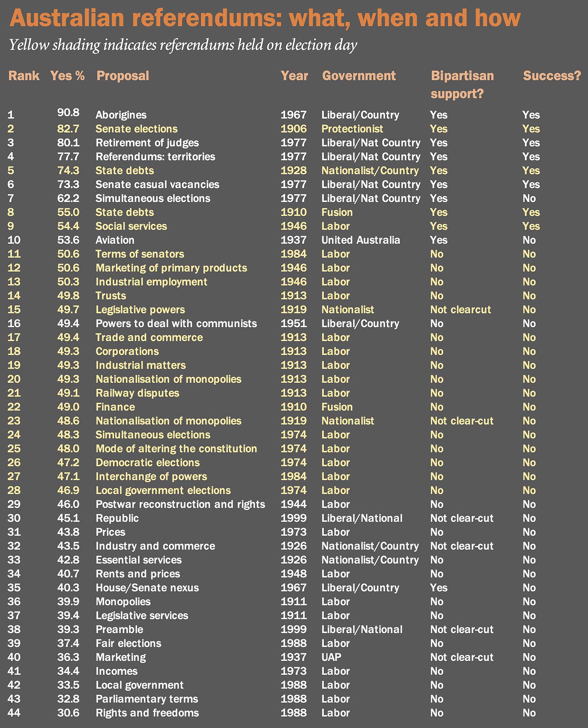Screen dimensions: 588x728
Task: Click 'Local government' in the 33.5 row
Action: pos(139,685)
